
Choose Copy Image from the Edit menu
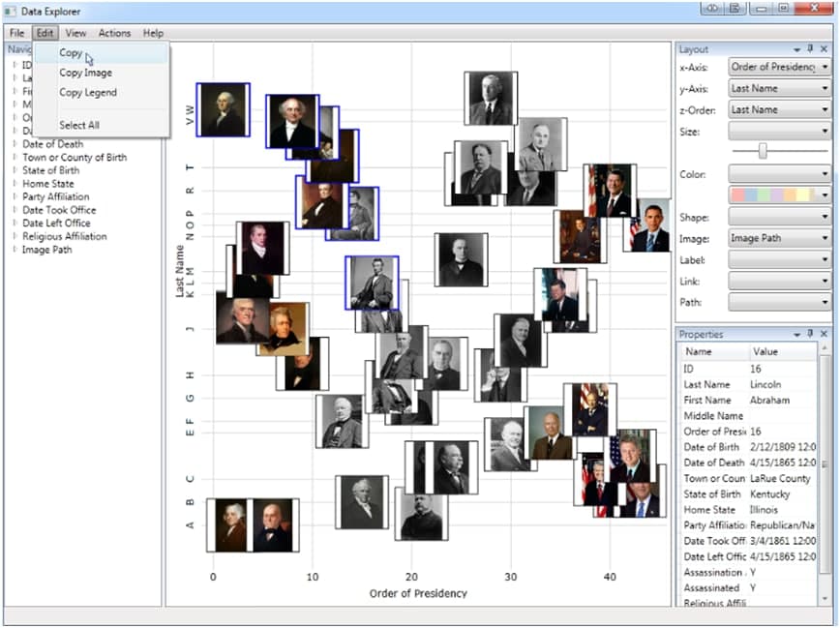coord(86,73)
